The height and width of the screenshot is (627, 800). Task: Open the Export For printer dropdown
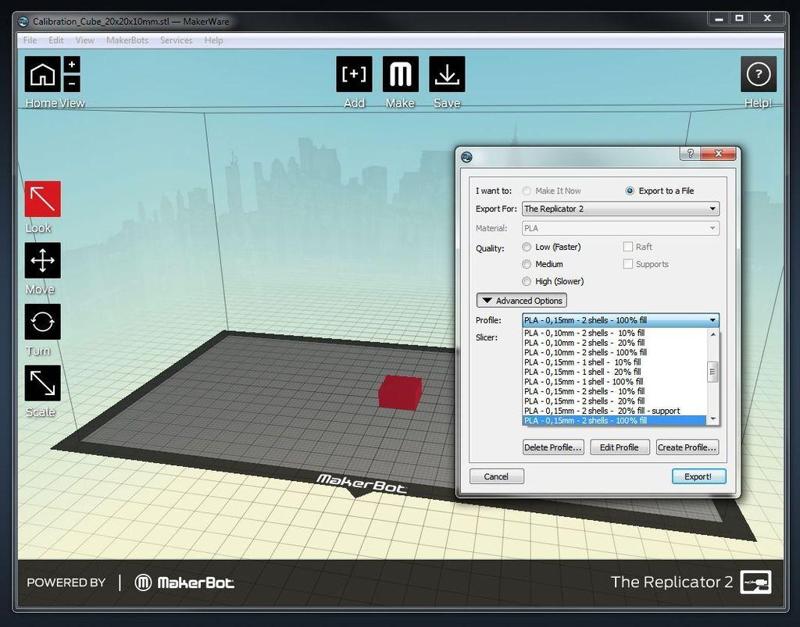(620, 209)
